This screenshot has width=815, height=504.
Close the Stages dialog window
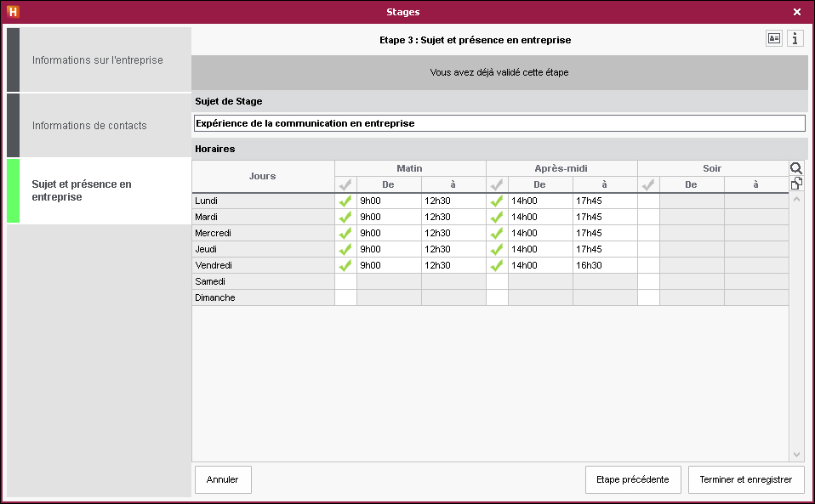(x=797, y=12)
